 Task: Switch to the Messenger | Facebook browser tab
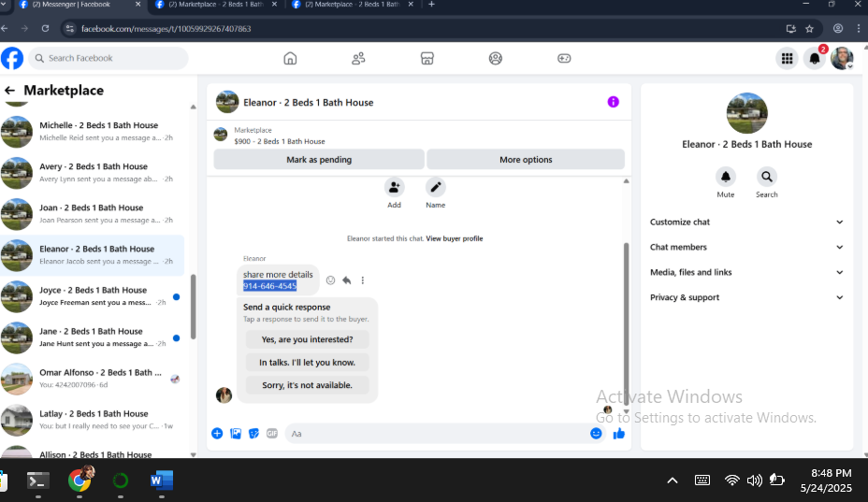[78, 5]
